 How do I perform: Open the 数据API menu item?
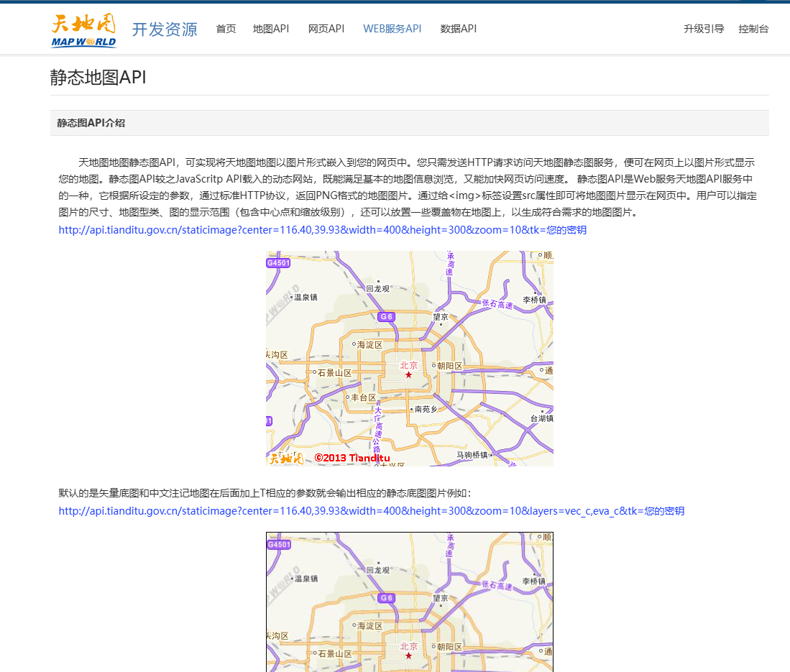458,29
